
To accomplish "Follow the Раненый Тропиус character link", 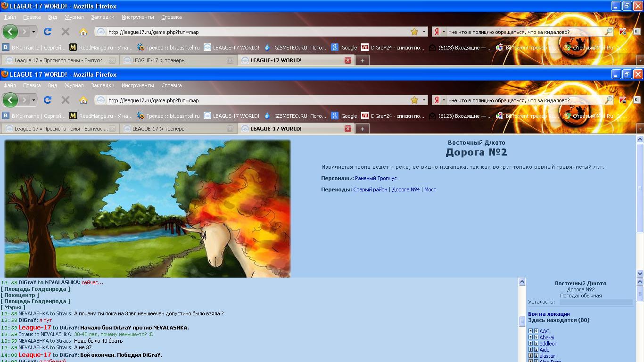I will pyautogui.click(x=376, y=178).
